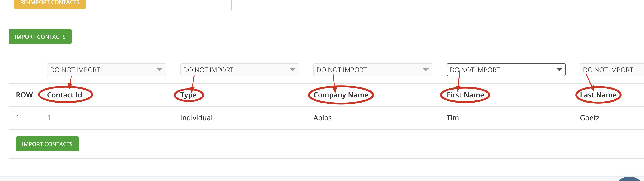Click the arrow icon of Company Name dropdown
The height and width of the screenshot is (181, 644).
(x=426, y=70)
